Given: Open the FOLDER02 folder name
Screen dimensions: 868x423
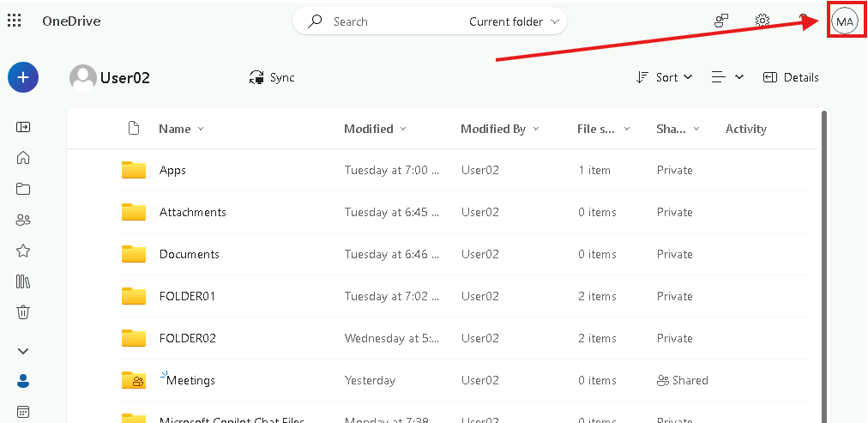Looking at the screenshot, I should (x=188, y=338).
